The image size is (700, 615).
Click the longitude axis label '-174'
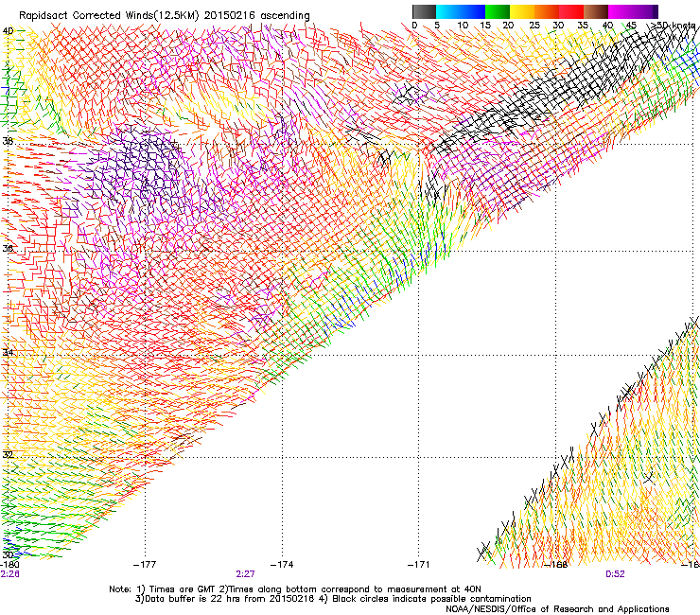click(x=282, y=565)
